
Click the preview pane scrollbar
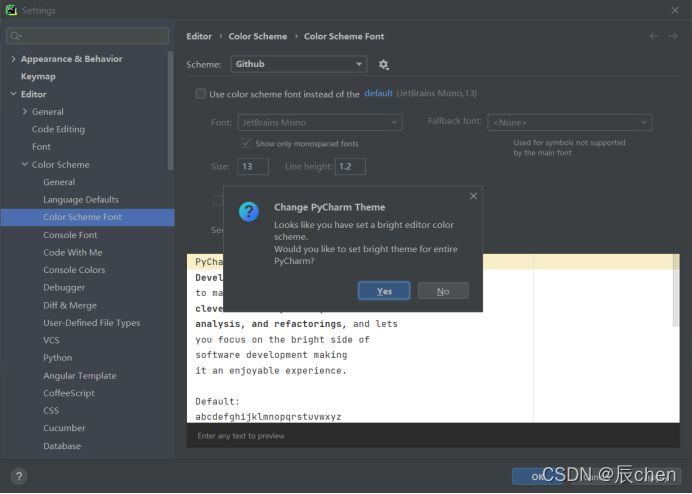pos(676,291)
